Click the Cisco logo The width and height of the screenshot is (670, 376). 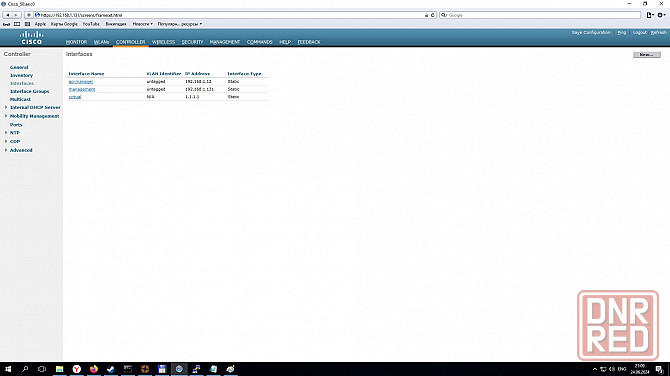[32, 38]
